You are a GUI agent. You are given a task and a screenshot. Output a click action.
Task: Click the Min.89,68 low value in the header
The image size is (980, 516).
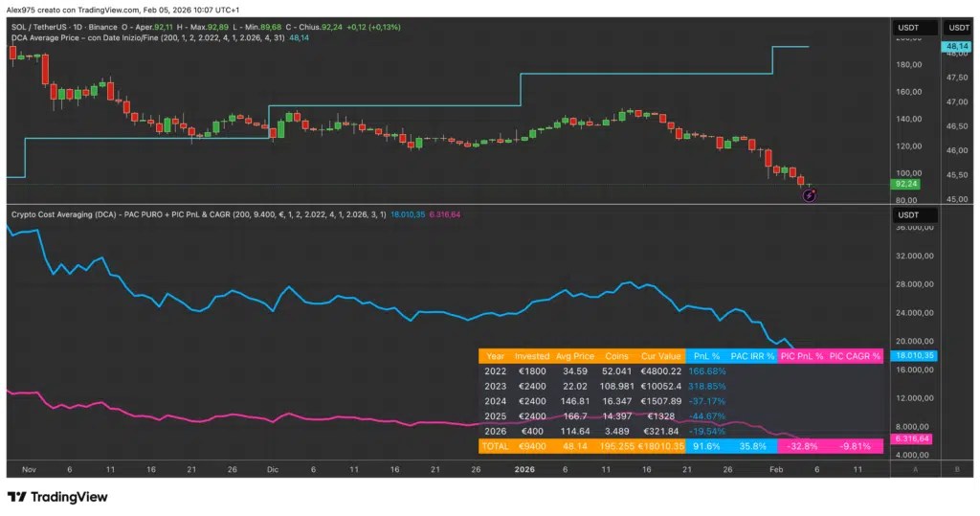262,27
